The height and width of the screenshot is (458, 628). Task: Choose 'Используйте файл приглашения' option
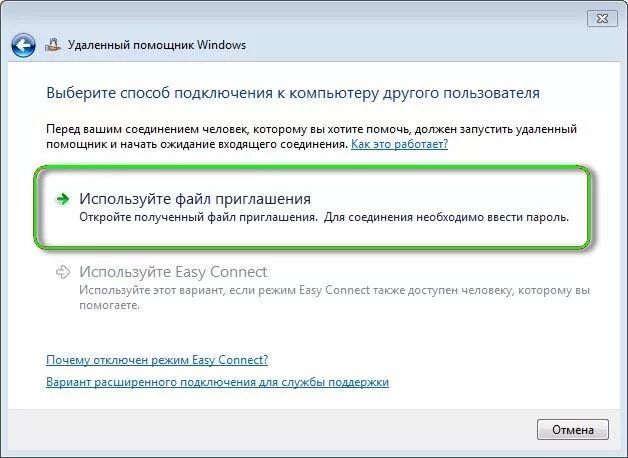[312, 208]
